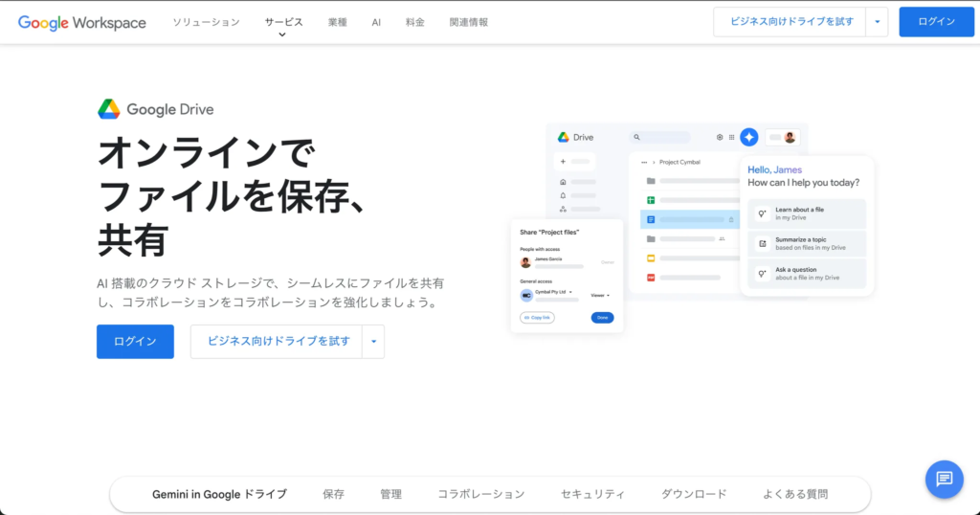Open the ソリューション menu
Image resolution: width=980 pixels, height=515 pixels.
pos(207,22)
